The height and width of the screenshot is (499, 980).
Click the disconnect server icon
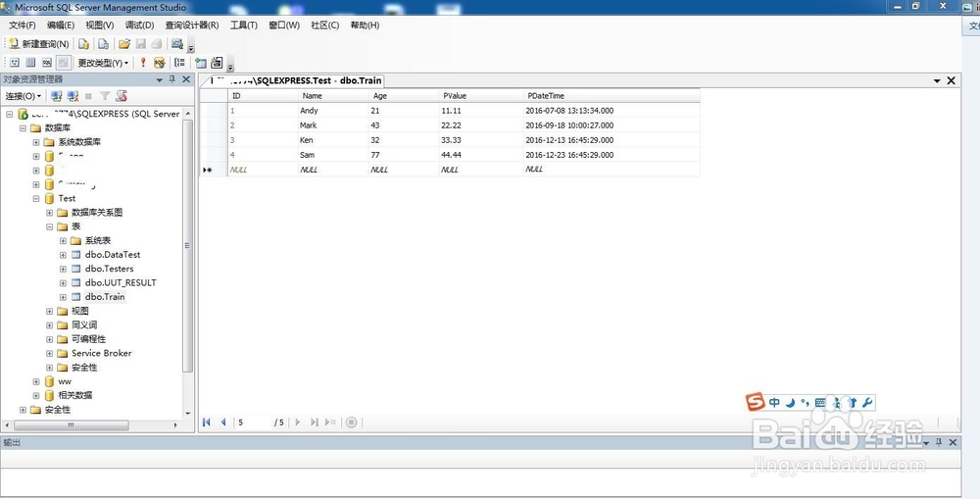[x=73, y=96]
